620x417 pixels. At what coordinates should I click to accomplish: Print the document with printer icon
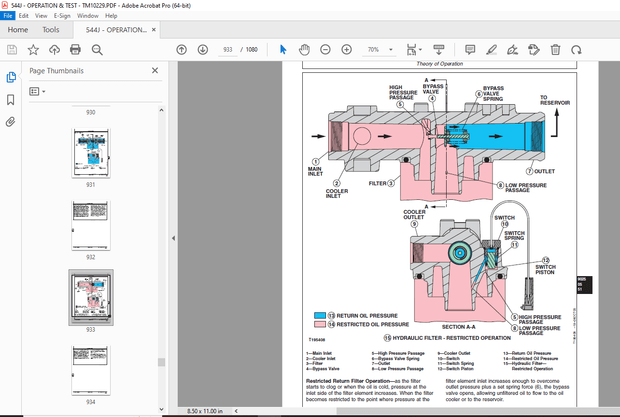click(75, 49)
